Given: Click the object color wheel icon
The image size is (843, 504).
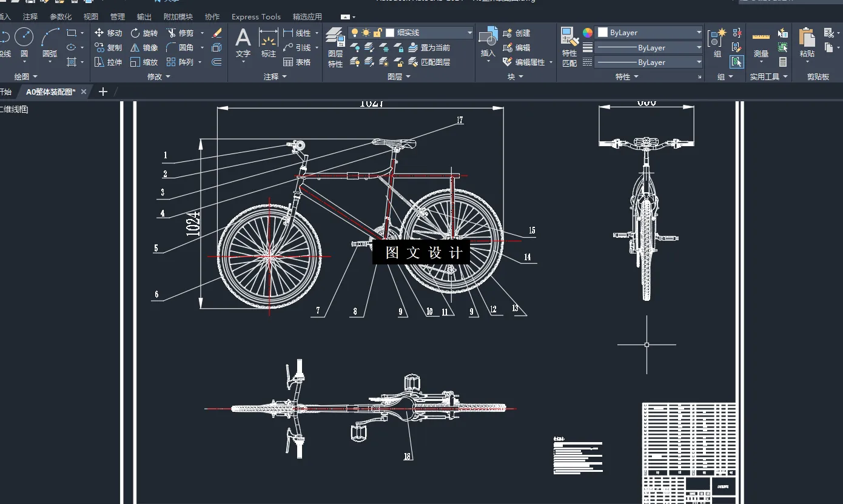Looking at the screenshot, I should pyautogui.click(x=588, y=33).
